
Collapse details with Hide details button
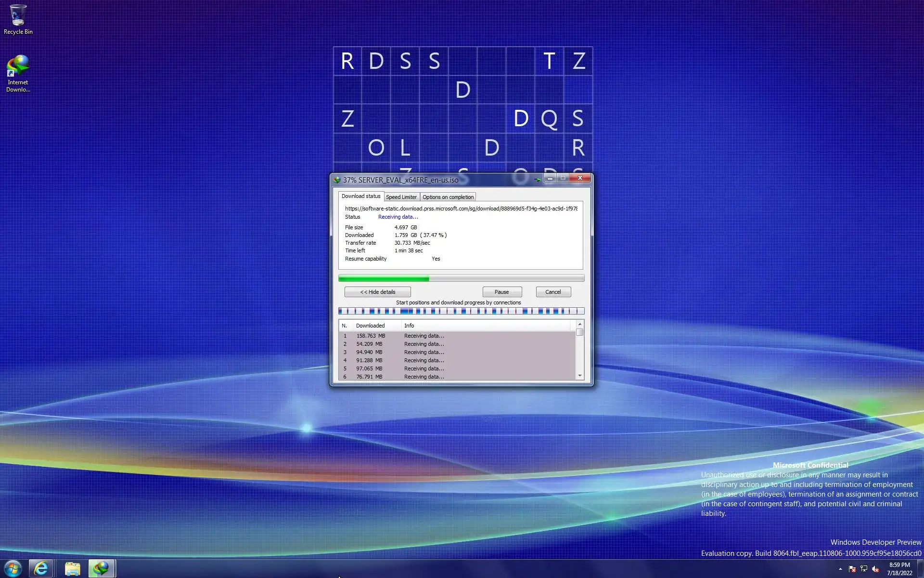377,292
